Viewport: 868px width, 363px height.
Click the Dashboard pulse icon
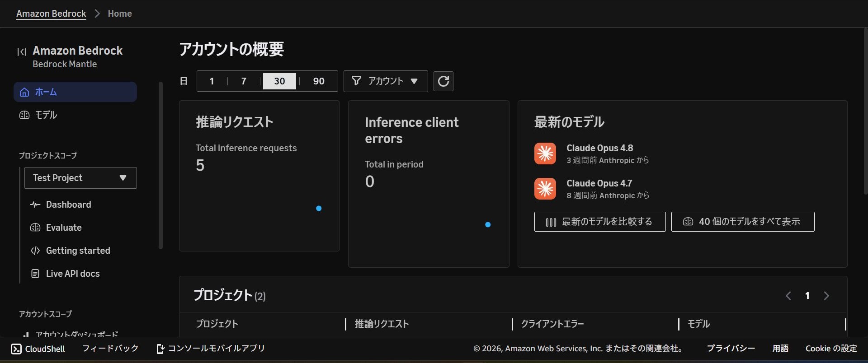[35, 205]
